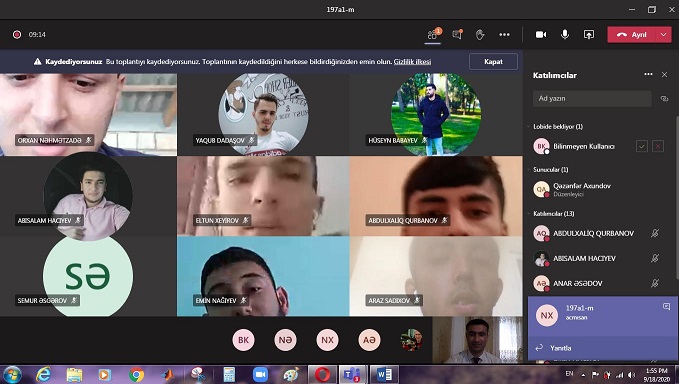Raise hand using the hand icon
679x384 pixels.
tap(480, 35)
